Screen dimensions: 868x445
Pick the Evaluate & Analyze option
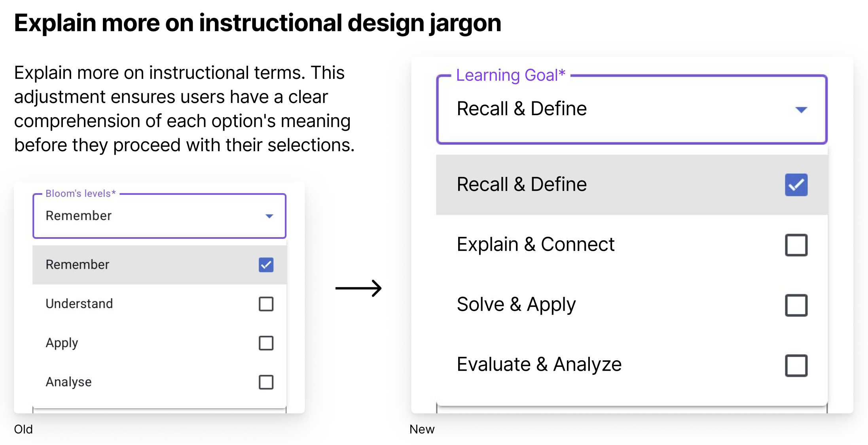pyautogui.click(x=539, y=365)
